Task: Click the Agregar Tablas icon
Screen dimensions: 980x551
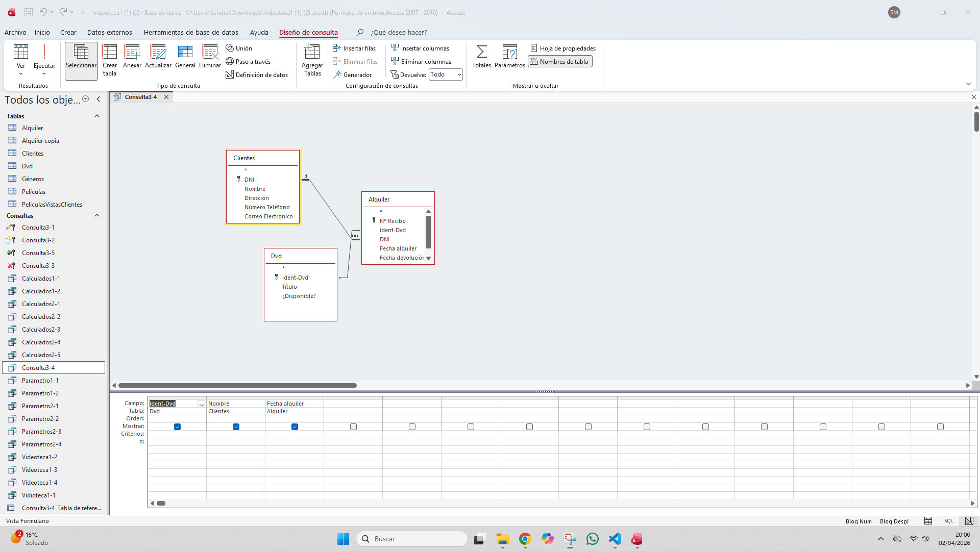Action: 312,59
